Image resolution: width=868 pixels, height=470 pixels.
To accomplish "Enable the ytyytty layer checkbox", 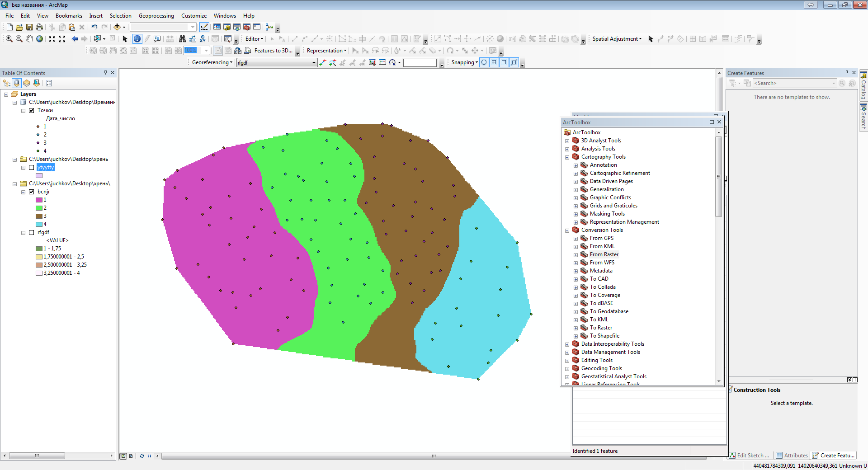I will [x=32, y=167].
